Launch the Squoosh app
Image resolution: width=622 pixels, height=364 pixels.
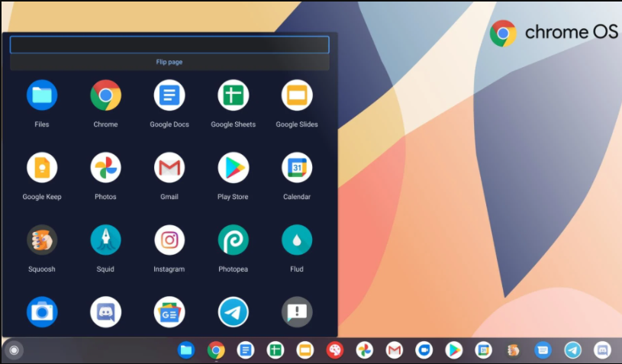point(42,240)
